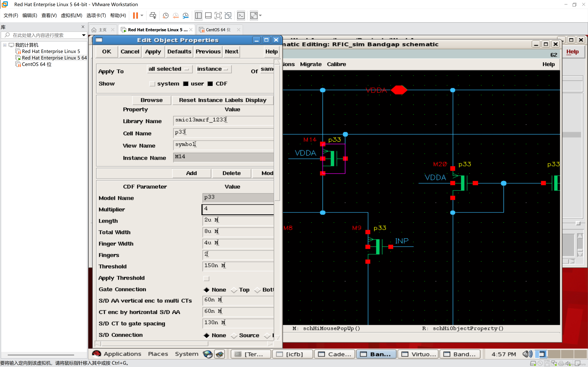Switch to the CentOS 64 位 tab
The width and height of the screenshot is (588, 367).
point(218,30)
